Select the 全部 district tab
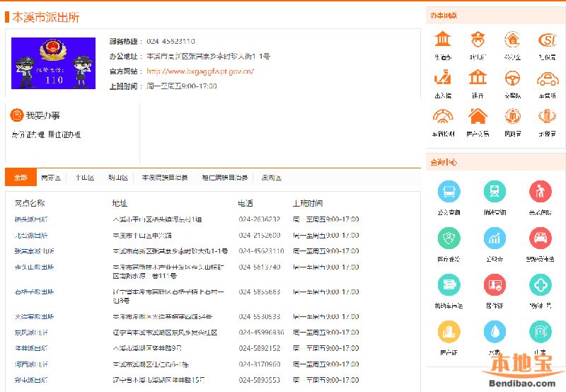Image resolution: width=566 pixels, height=392 pixels. (20, 178)
